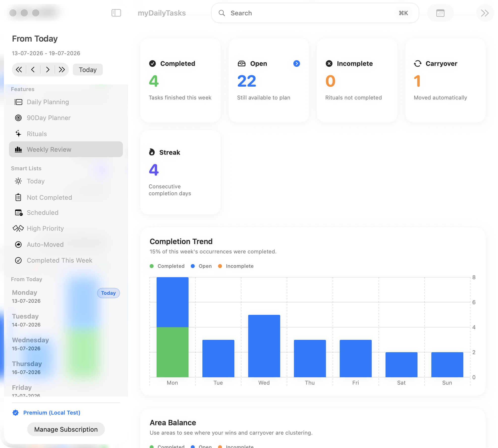Go to next week arrow

click(48, 70)
